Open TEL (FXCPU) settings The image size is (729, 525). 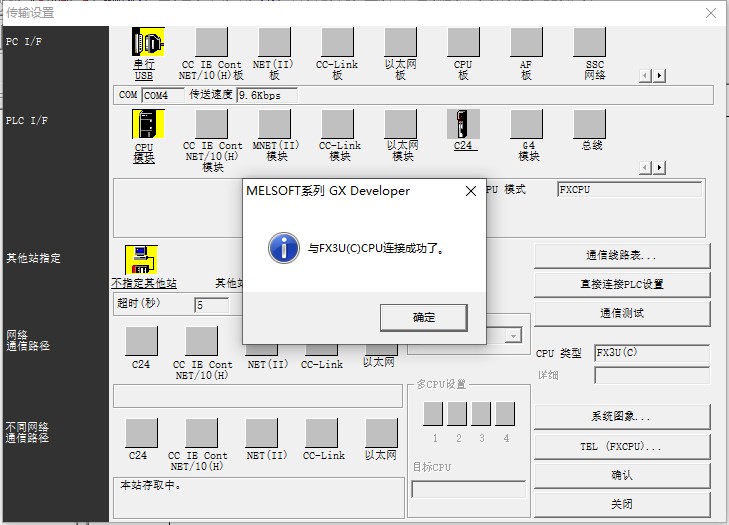tap(622, 446)
